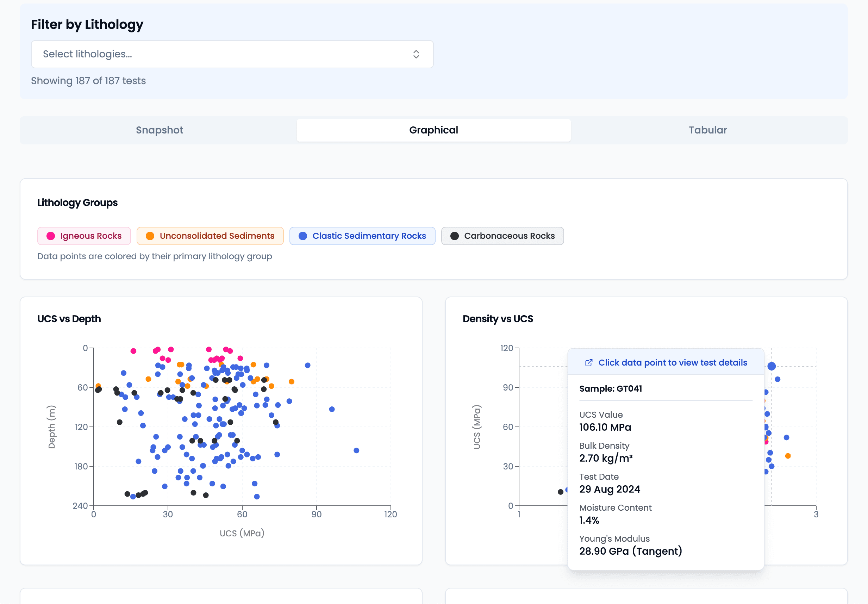Open the Select lithologies dropdown

[232, 54]
